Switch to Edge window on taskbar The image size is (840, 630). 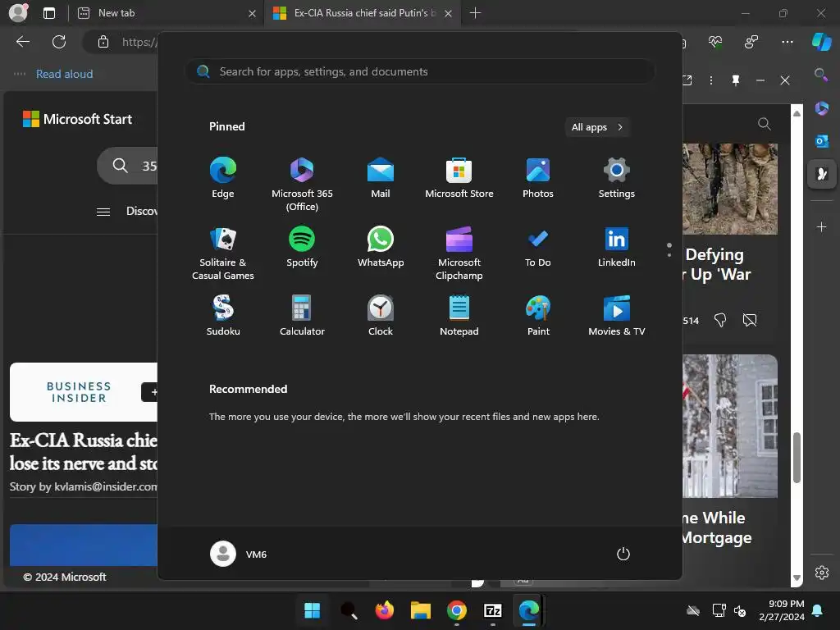pyautogui.click(x=529, y=610)
